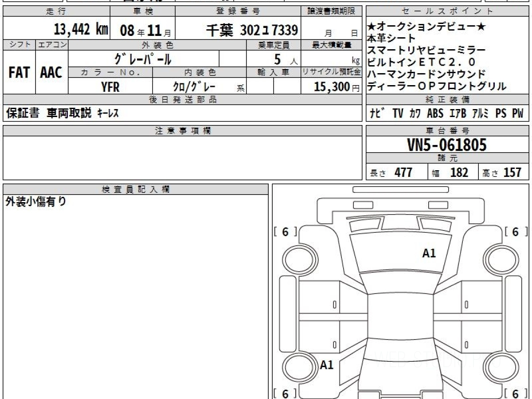This screenshot has width=532, height=399.
Task: Click the 純正装備 header
Action: 448,100
